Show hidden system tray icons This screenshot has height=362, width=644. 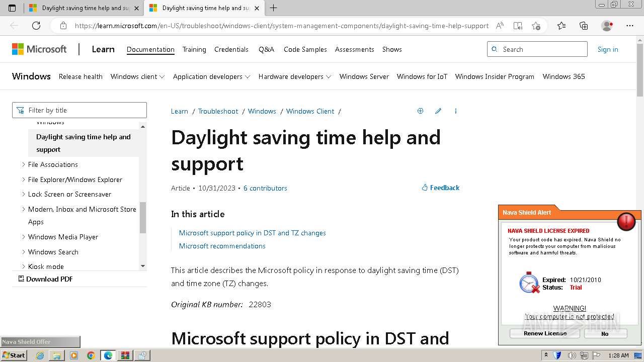pos(546,355)
